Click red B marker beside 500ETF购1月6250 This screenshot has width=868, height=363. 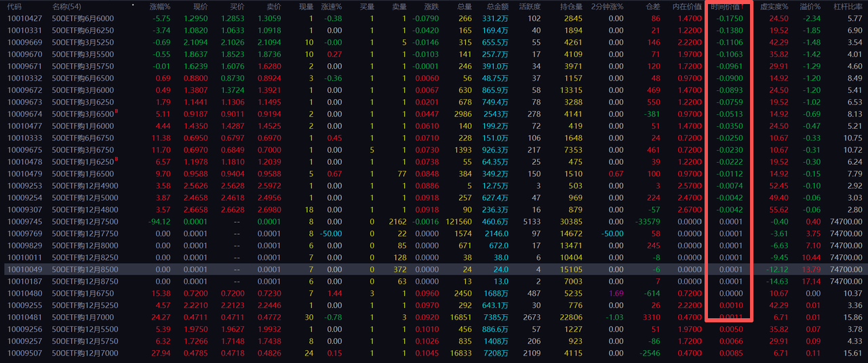117,159
